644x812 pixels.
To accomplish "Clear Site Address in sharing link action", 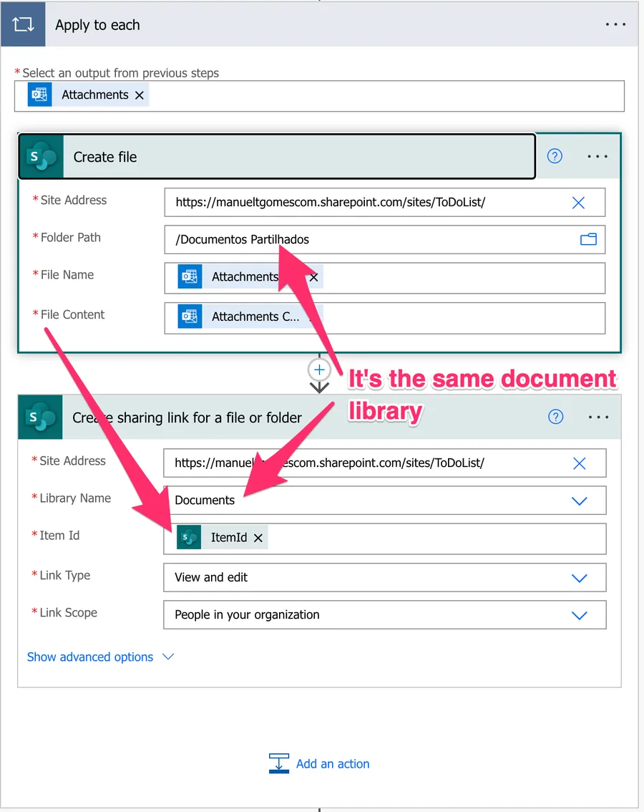I will click(579, 463).
